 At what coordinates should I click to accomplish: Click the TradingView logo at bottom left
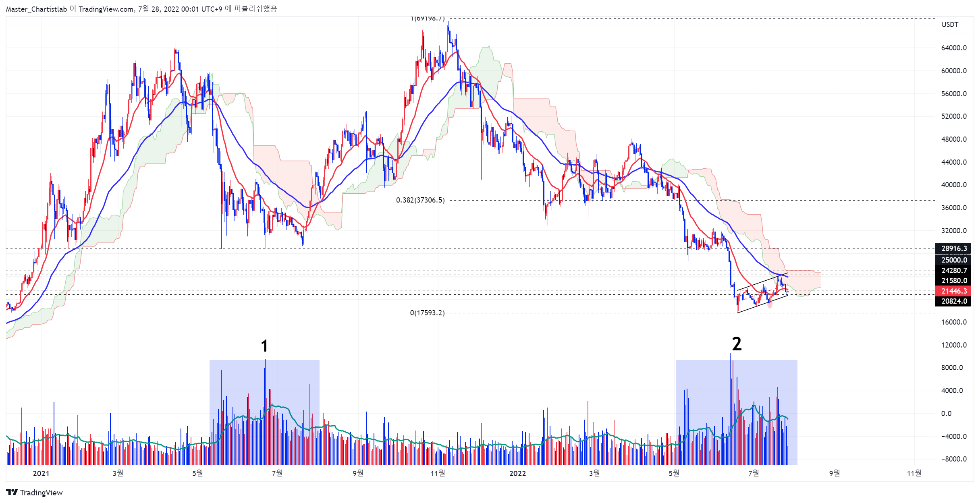pos(35,493)
